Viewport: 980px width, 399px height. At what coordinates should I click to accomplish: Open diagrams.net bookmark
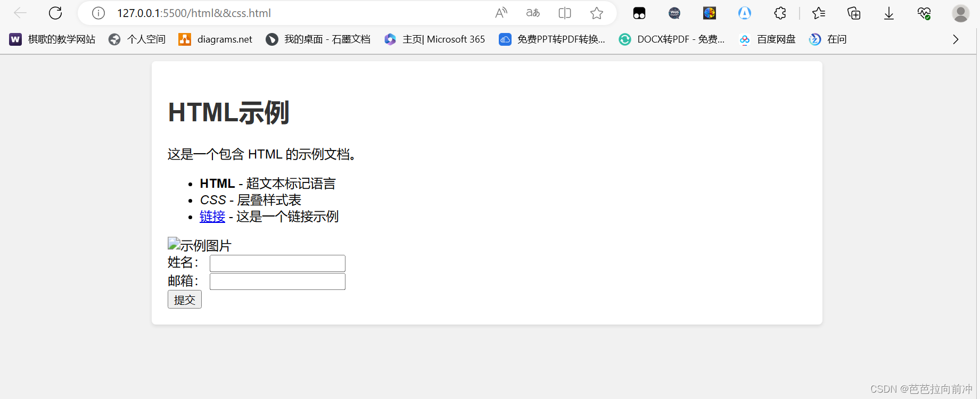tap(216, 39)
